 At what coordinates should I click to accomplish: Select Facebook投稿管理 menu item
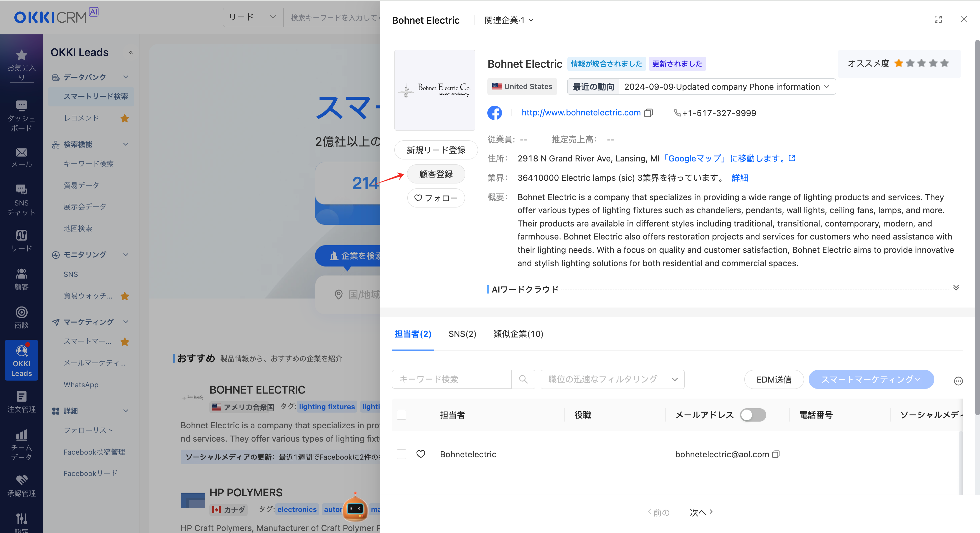tap(94, 452)
